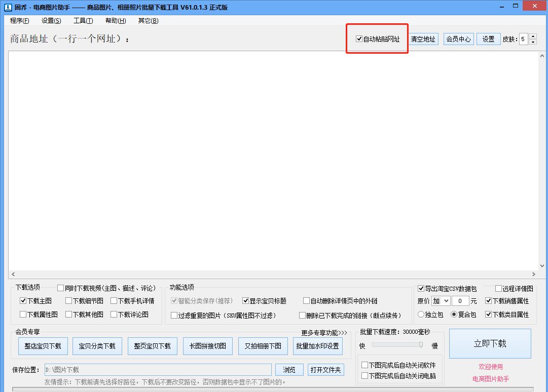
Task: Click the horizontal scrollbar right arrow
Action: point(534,275)
